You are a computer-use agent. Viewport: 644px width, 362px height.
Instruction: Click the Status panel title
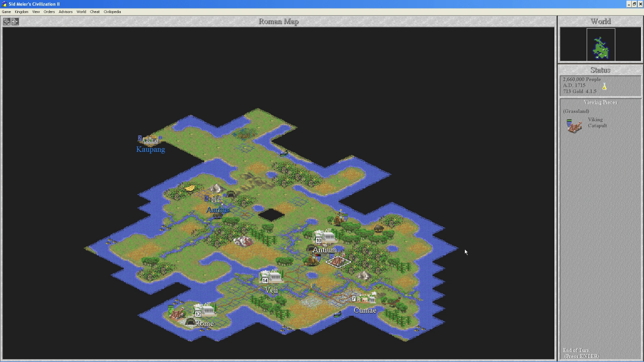pyautogui.click(x=600, y=70)
